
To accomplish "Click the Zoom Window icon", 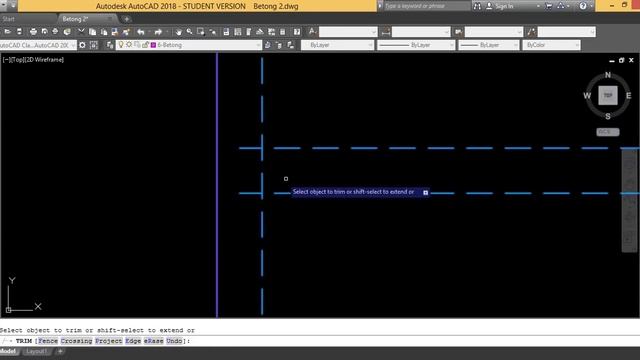I will click(200, 32).
